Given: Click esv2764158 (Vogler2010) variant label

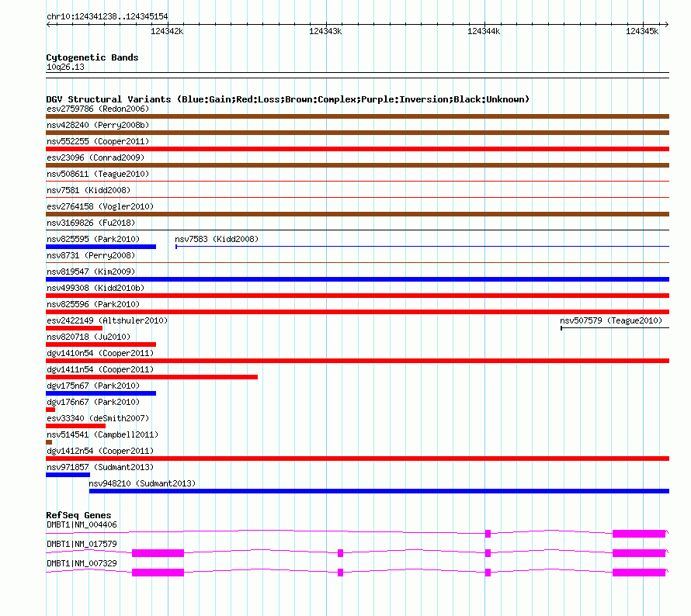Looking at the screenshot, I should click(x=100, y=206).
